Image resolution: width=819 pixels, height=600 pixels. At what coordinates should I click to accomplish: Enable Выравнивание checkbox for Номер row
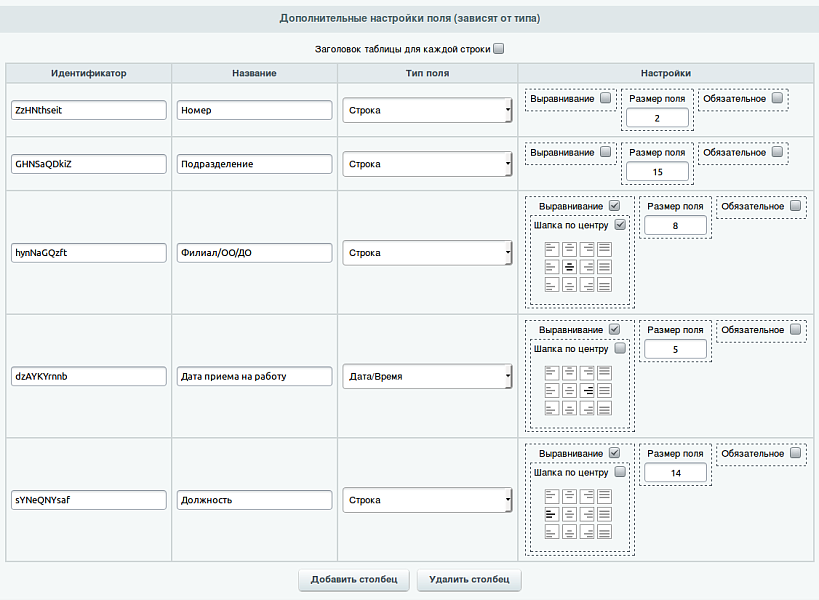[x=606, y=98]
